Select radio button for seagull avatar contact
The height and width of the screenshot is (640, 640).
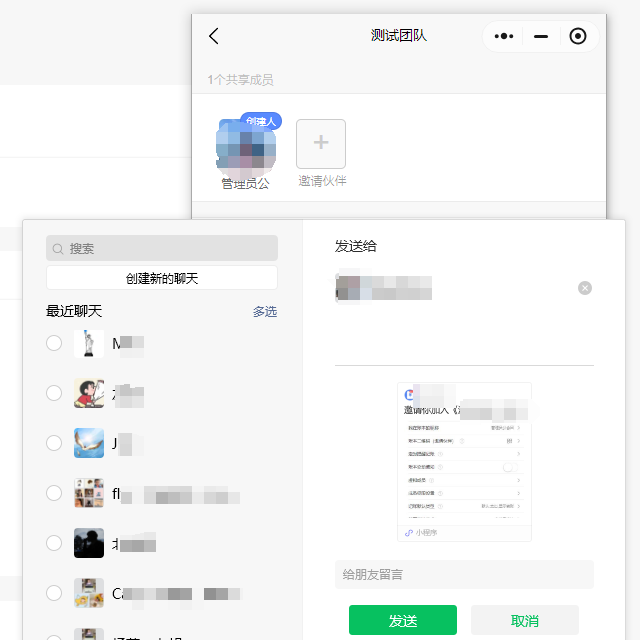pos(54,443)
